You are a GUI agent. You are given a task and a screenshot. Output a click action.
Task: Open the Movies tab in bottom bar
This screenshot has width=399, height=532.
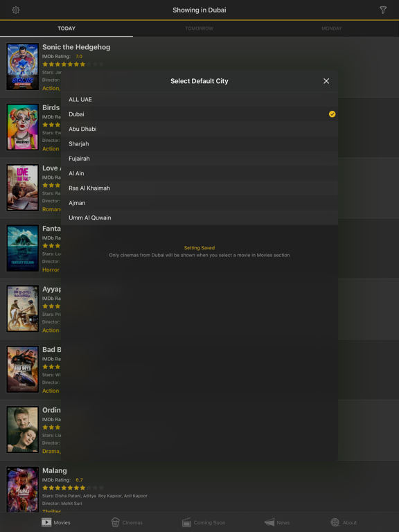pyautogui.click(x=56, y=522)
